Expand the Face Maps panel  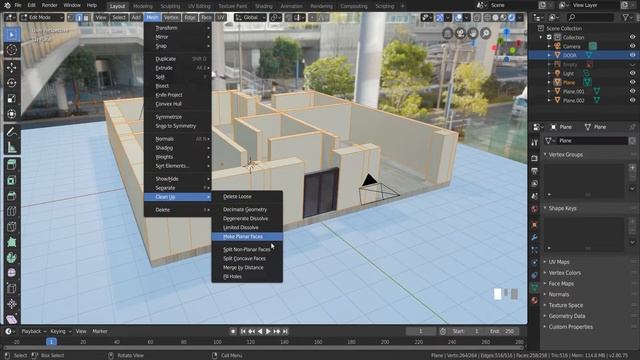click(x=561, y=284)
